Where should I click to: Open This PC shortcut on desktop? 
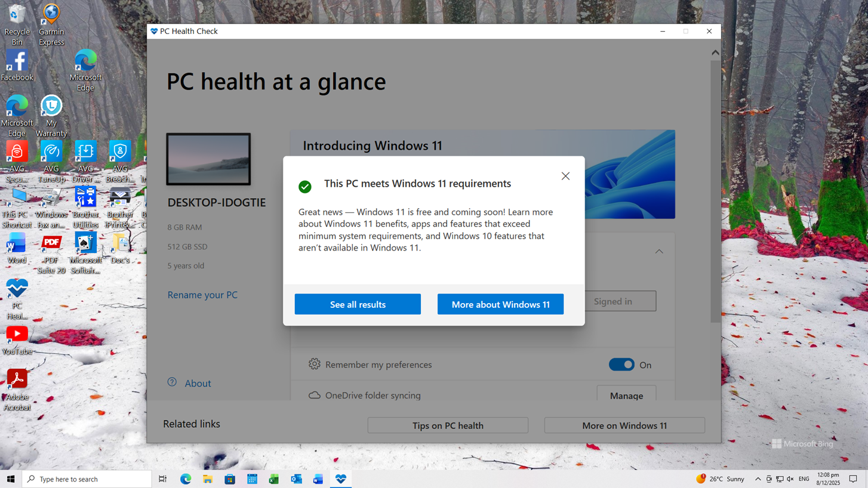click(17, 208)
